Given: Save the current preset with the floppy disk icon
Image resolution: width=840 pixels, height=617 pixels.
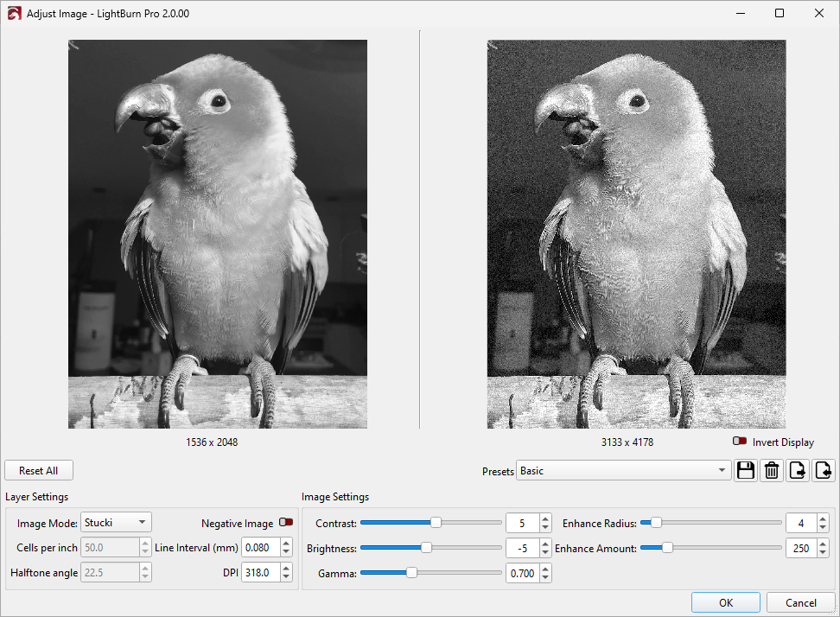Looking at the screenshot, I should click(745, 471).
